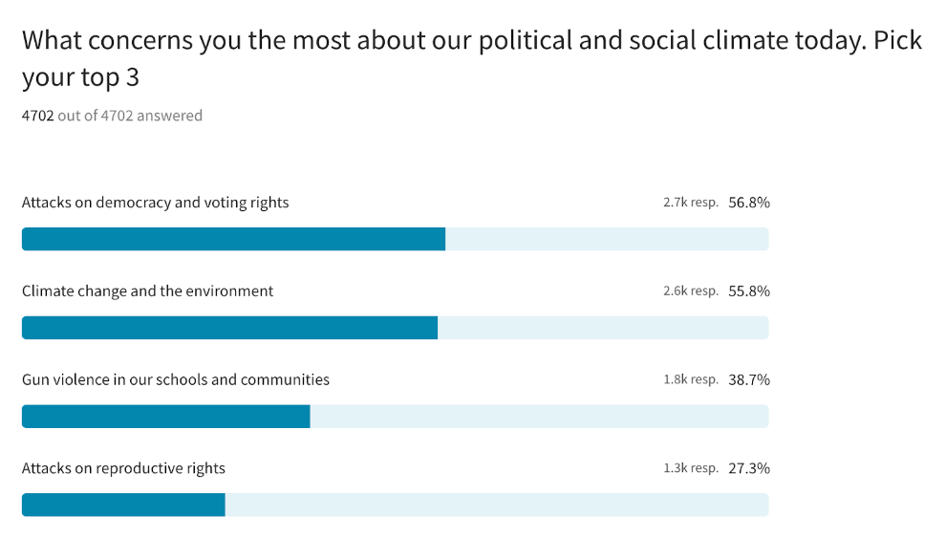This screenshot has height=560, width=946.
Task: Click the unfilled part of the 56.8% bar
Action: pyautogui.click(x=606, y=239)
